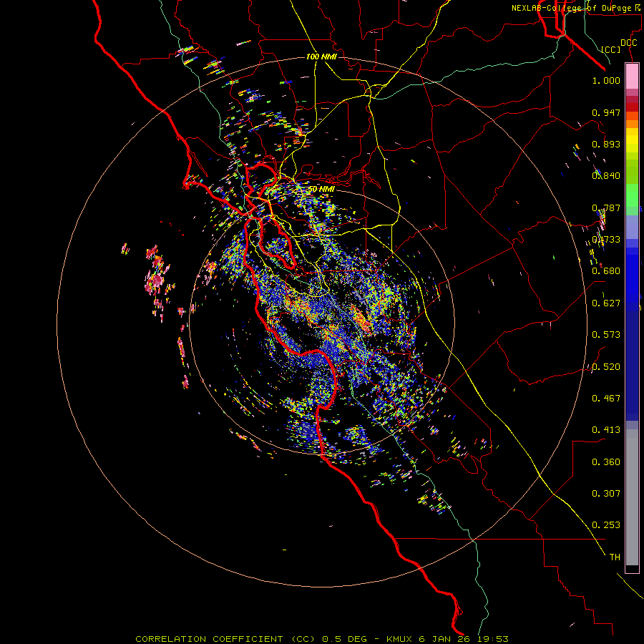
Task: Select the 0.893 scale value
Action: pyautogui.click(x=606, y=144)
